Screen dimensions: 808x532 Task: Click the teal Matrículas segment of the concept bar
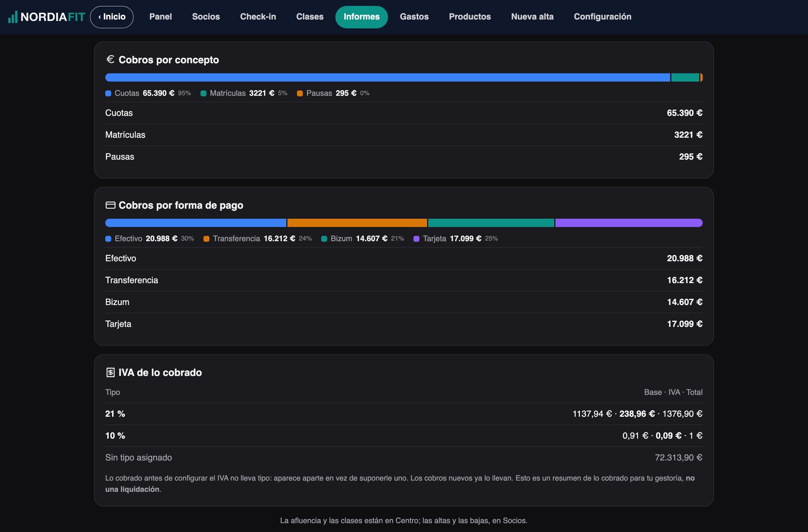pyautogui.click(x=685, y=77)
